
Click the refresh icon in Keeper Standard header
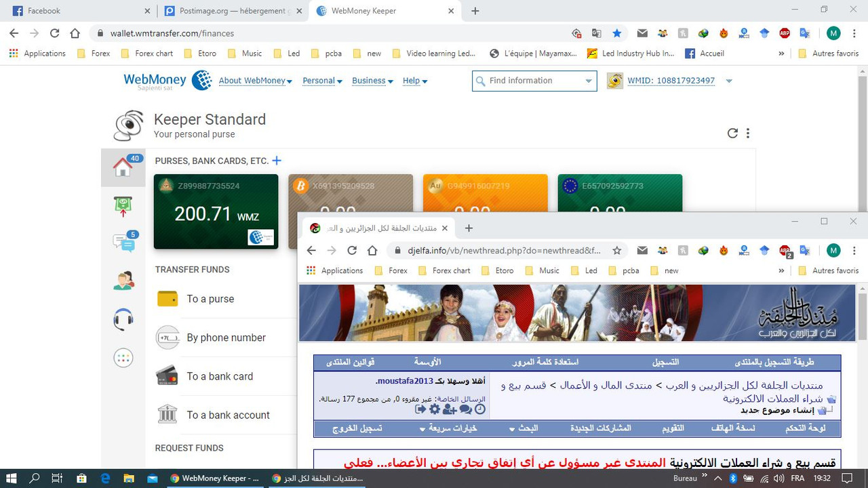(x=732, y=134)
